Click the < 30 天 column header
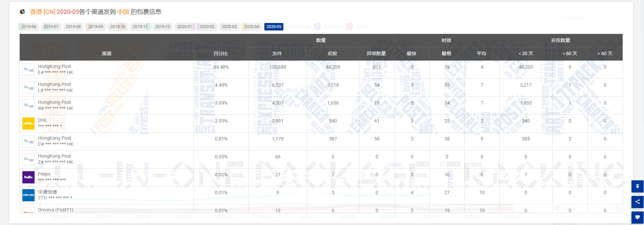Image resolution: width=644 pixels, height=225 pixels. 526,53
